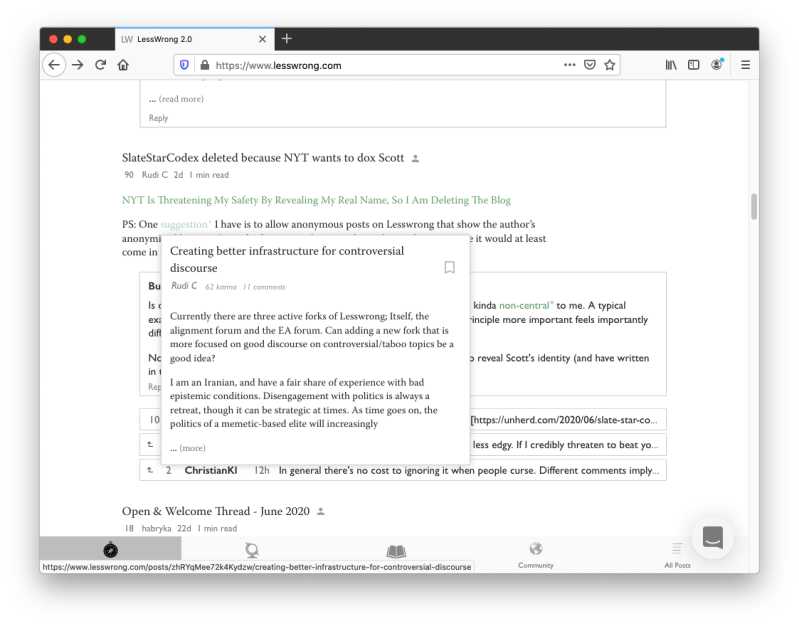Expand preview with '... (more)'
The height and width of the screenshot is (626, 799).
click(x=188, y=448)
